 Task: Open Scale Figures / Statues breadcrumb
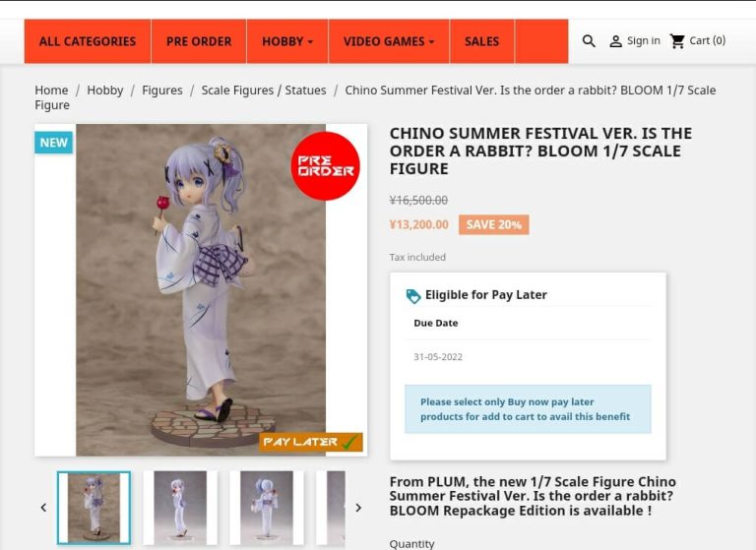(264, 91)
